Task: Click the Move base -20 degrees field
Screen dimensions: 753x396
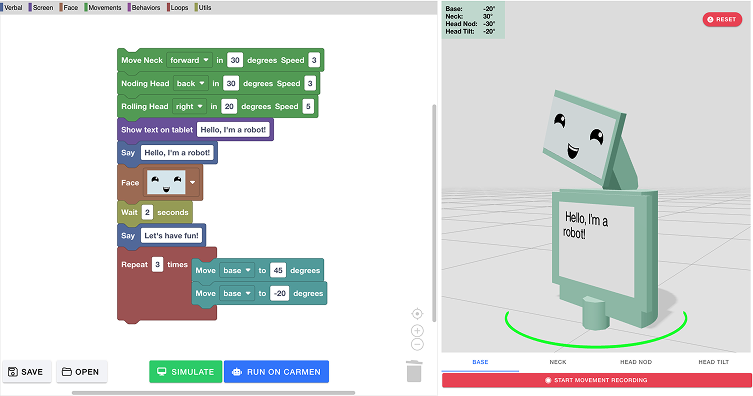Action: point(279,293)
